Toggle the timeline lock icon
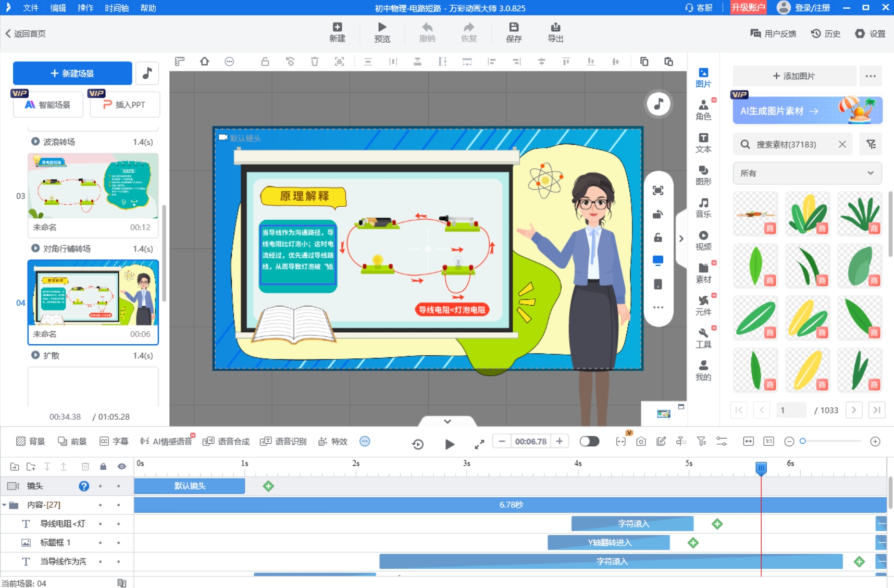This screenshot has height=588, width=894. click(x=103, y=467)
